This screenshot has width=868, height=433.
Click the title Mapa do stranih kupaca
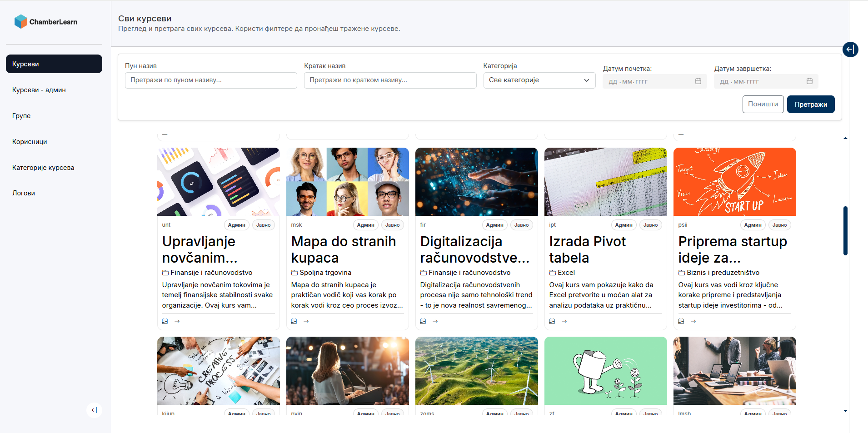click(x=344, y=249)
